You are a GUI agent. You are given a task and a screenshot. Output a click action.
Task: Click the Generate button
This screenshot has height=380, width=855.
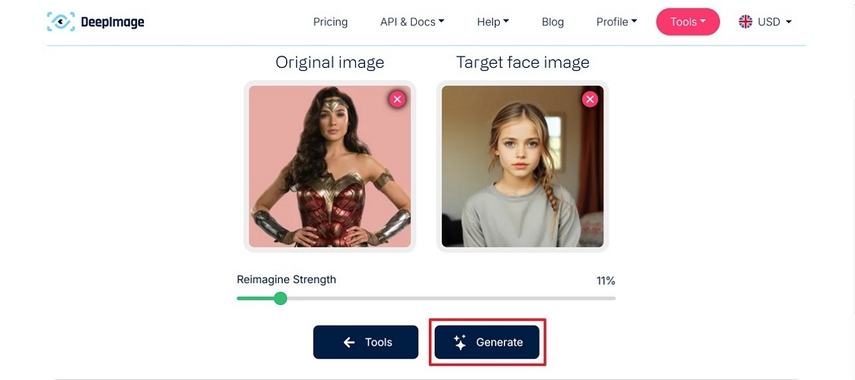pyautogui.click(x=487, y=342)
